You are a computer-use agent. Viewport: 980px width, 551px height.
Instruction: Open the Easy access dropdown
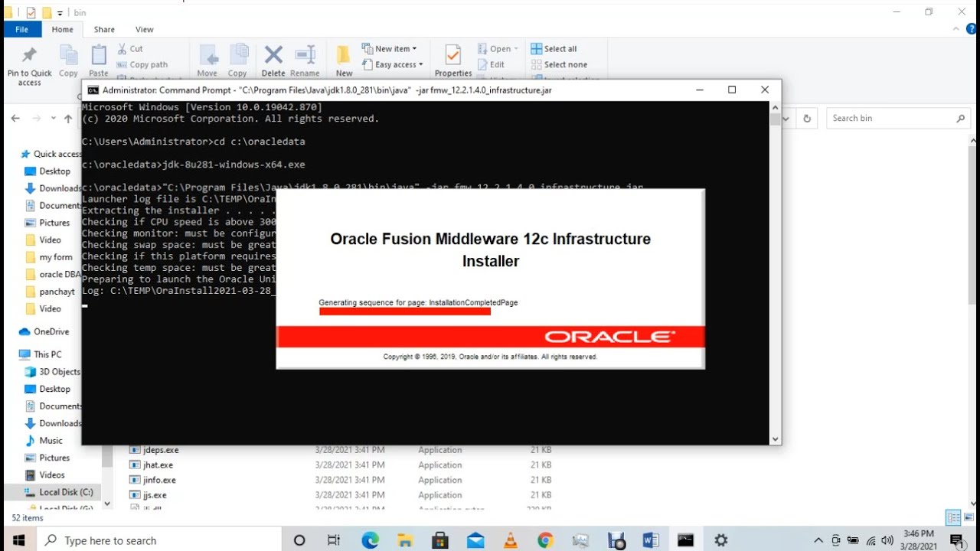(x=393, y=64)
